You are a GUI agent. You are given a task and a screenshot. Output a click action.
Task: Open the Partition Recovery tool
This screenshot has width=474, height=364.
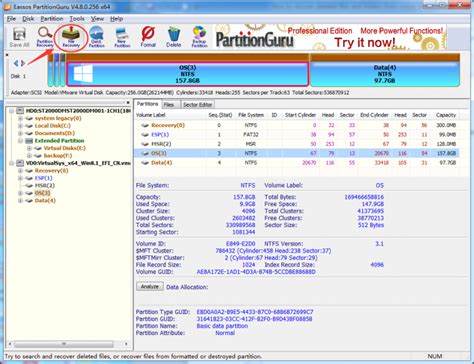point(45,37)
